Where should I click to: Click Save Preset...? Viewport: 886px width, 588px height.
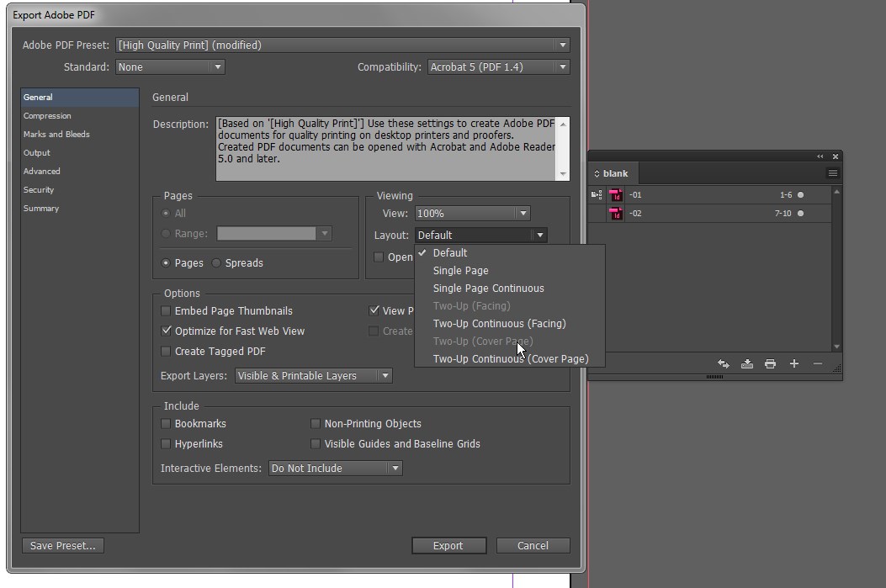tap(63, 546)
